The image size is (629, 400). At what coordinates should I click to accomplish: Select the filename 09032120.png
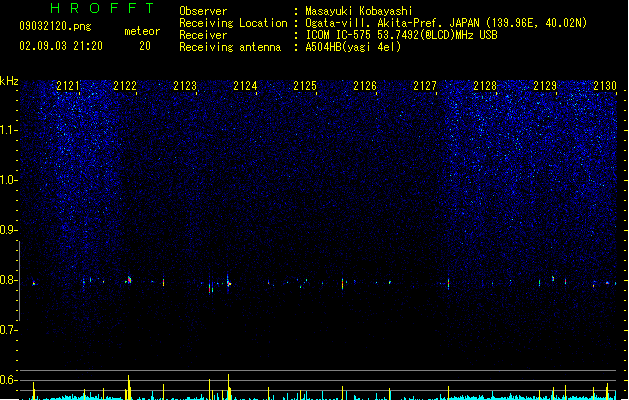[x=55, y=26]
